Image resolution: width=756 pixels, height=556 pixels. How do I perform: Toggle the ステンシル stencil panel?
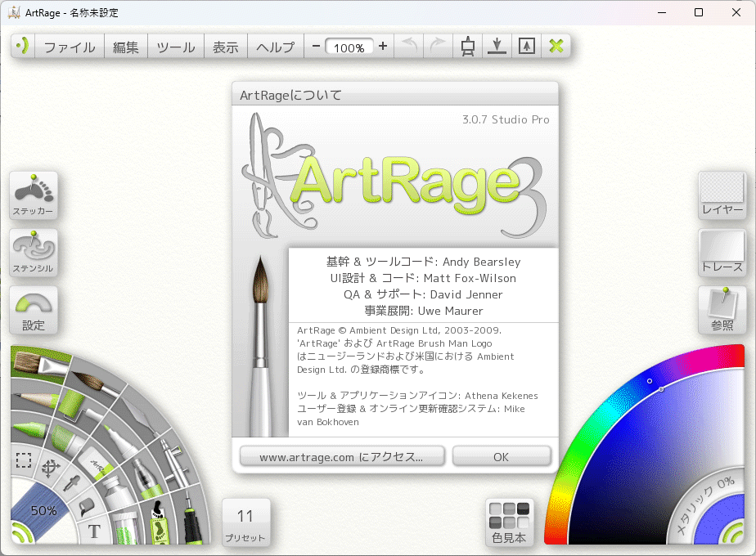(x=34, y=253)
